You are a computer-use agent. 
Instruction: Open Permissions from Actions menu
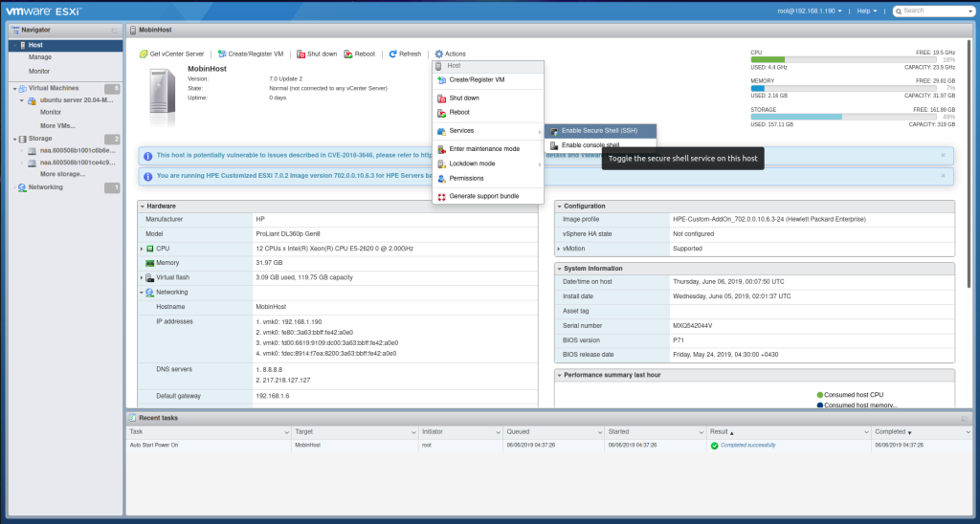point(488,179)
